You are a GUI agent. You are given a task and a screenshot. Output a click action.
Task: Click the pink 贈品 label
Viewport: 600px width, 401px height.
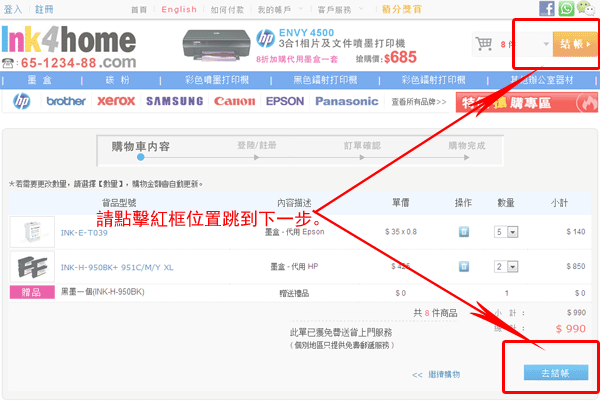(x=32, y=292)
